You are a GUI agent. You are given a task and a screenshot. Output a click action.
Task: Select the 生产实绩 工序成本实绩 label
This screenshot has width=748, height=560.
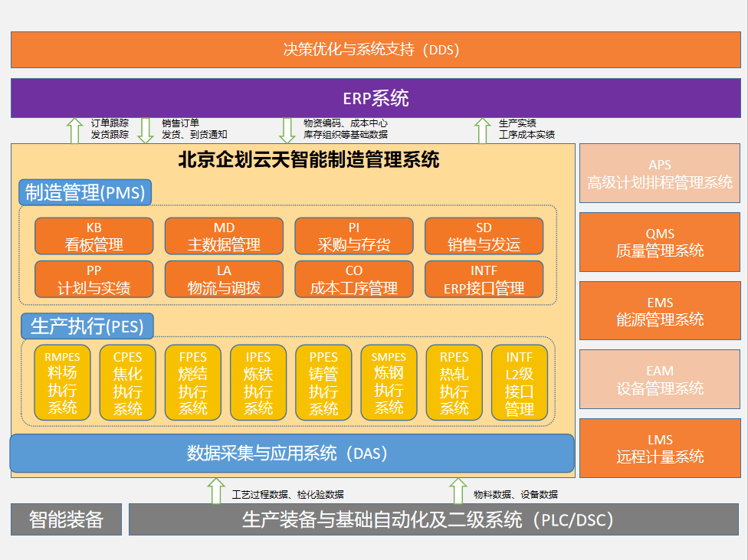(527, 129)
